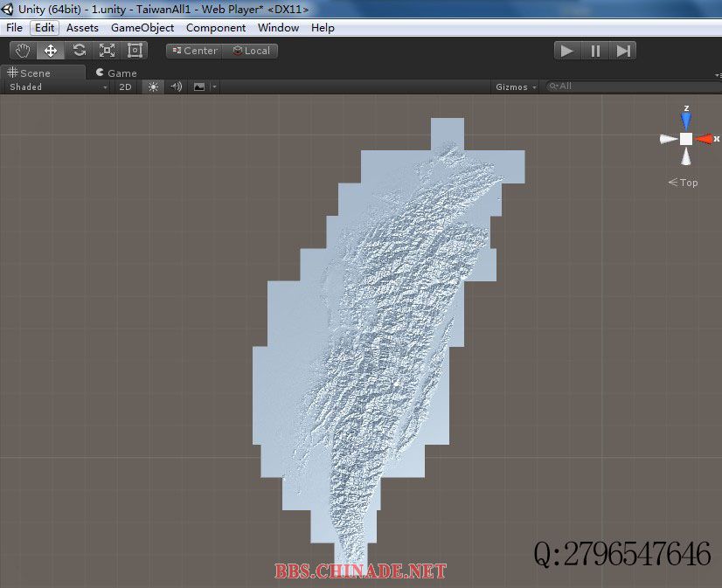Expand the scene effects image dropdown arrow
722x588 pixels.
[x=214, y=86]
